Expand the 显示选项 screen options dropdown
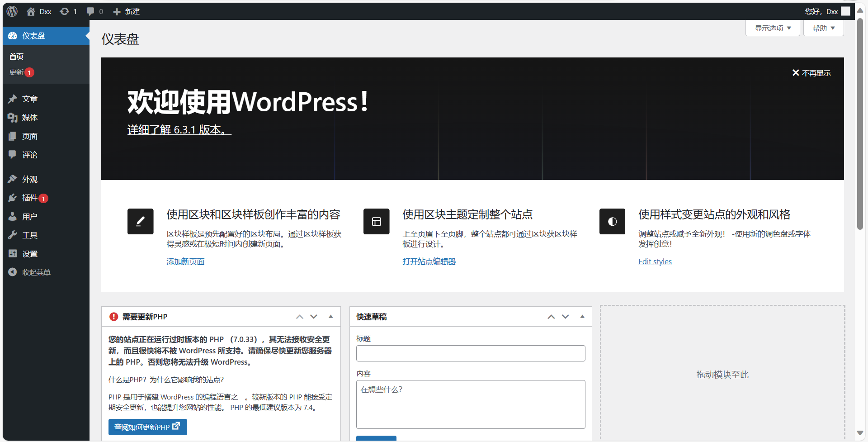Image resolution: width=868 pixels, height=442 pixels. (x=773, y=28)
